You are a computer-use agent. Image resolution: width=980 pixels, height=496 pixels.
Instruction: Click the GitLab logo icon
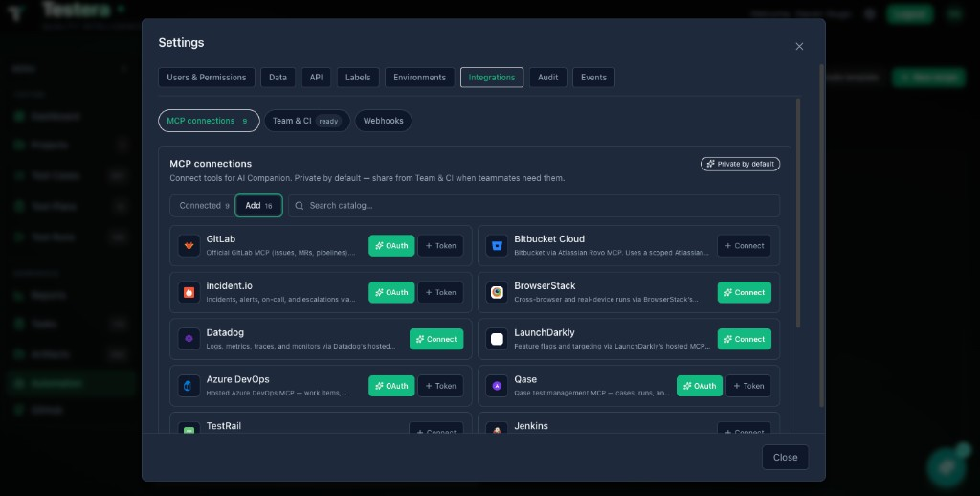189,246
